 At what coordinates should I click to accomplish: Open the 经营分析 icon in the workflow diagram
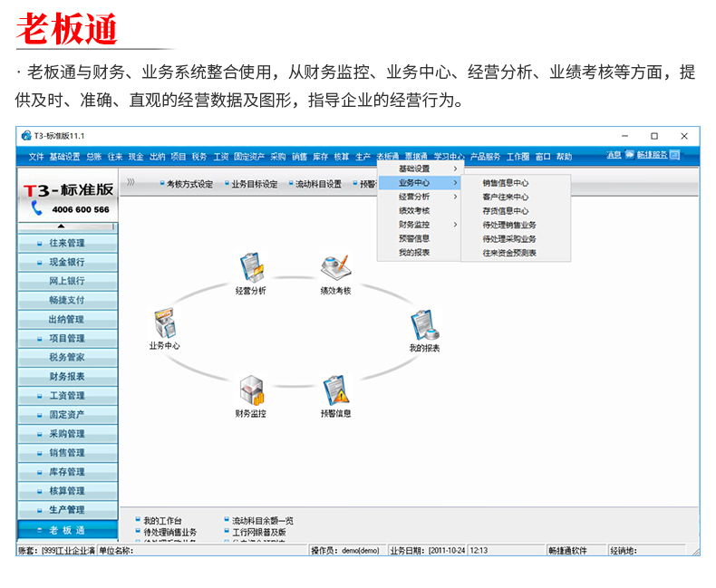[x=250, y=267]
